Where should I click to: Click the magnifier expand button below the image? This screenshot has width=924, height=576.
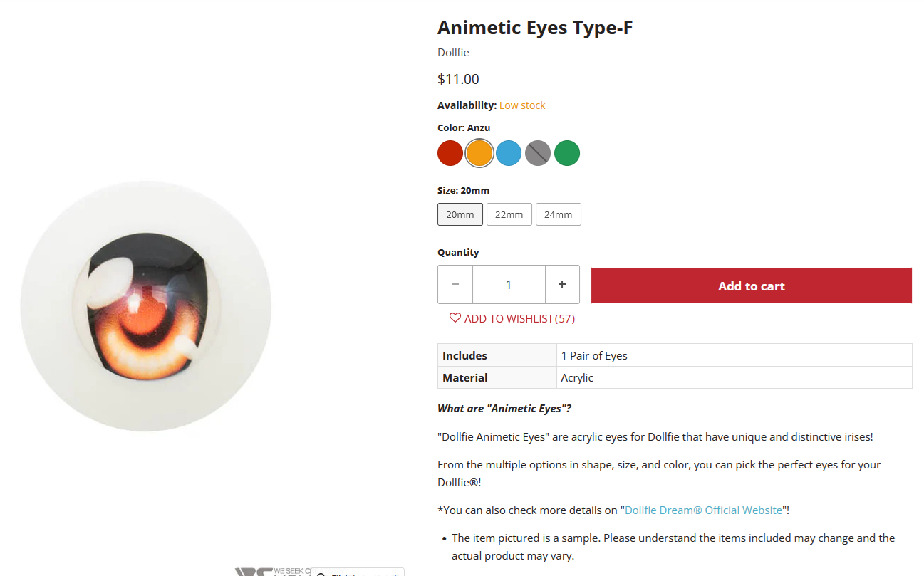pos(357,572)
